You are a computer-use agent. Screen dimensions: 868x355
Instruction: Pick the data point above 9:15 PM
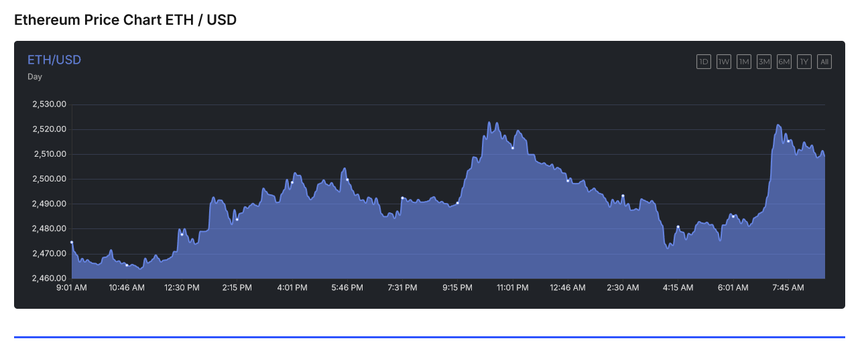click(458, 203)
